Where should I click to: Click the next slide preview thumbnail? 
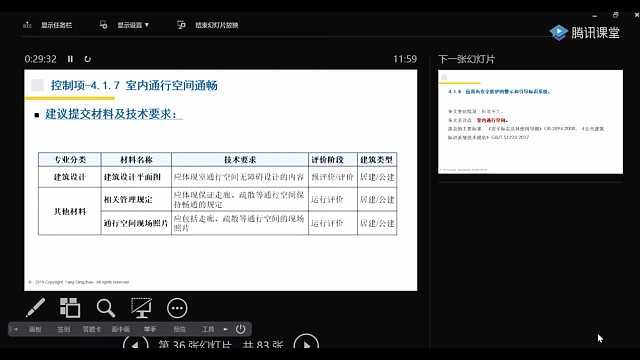[x=530, y=122]
